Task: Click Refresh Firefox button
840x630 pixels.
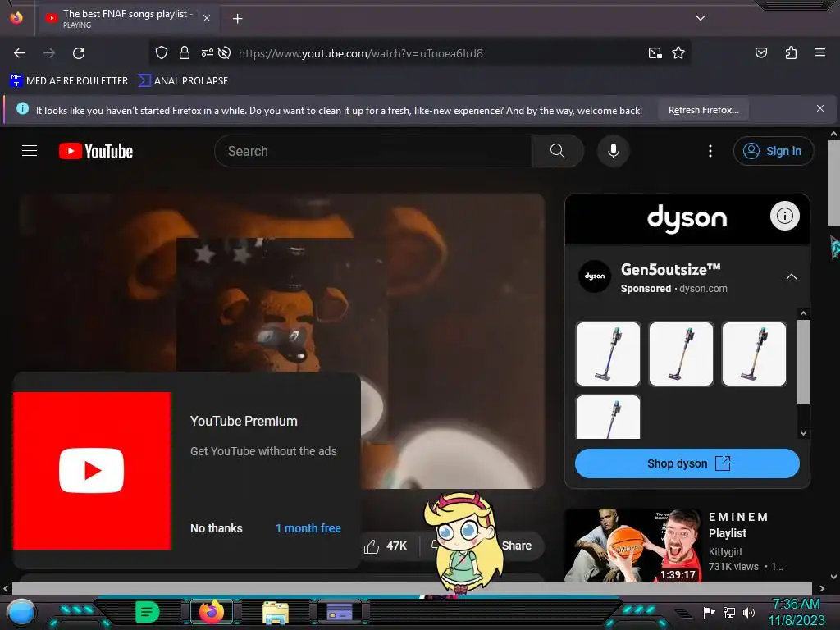Action: 703,110
